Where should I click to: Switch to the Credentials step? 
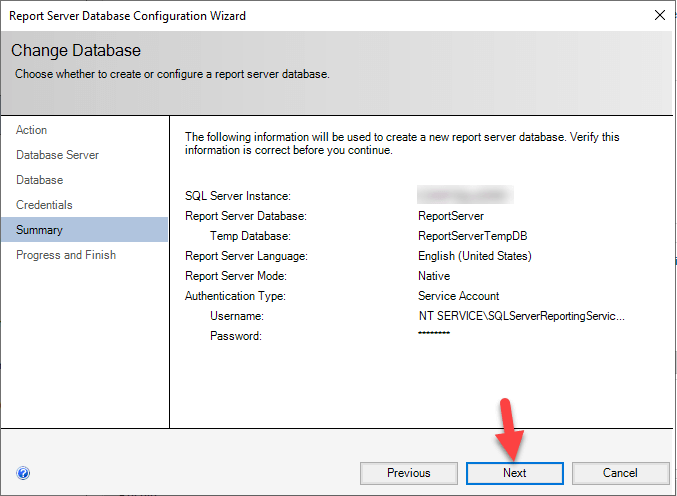coord(44,205)
